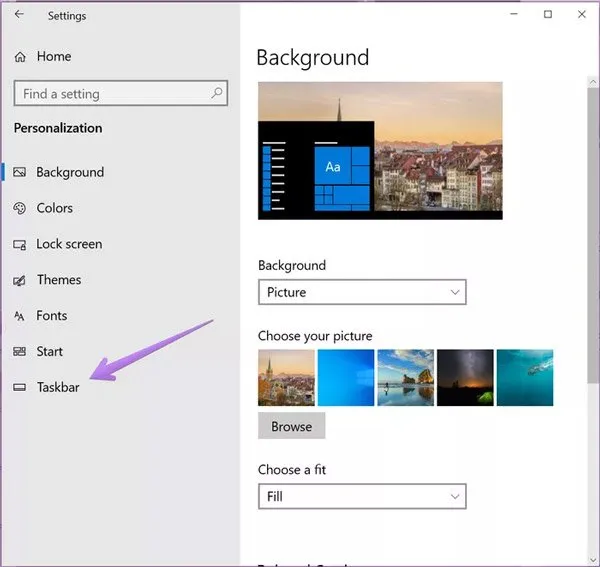Choose the blue Windows logo wallpaper thumbnail
The height and width of the screenshot is (567, 600).
point(346,377)
